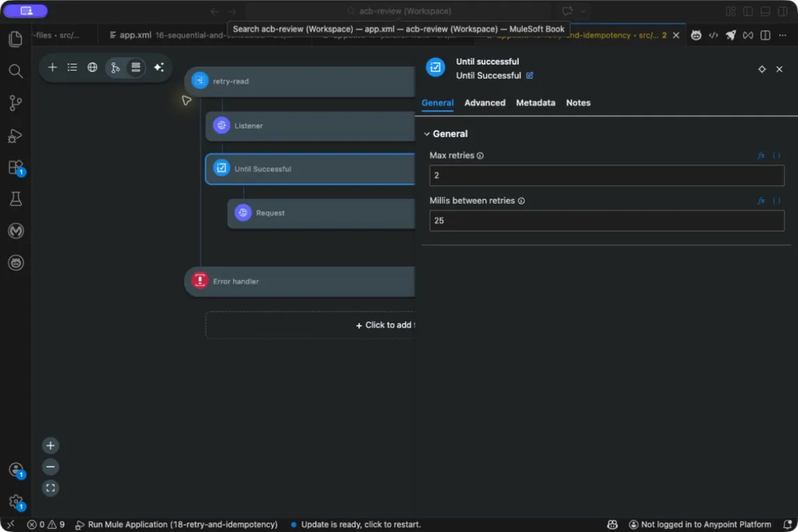
Task: Open the Manage settings gear
Action: (x=16, y=502)
